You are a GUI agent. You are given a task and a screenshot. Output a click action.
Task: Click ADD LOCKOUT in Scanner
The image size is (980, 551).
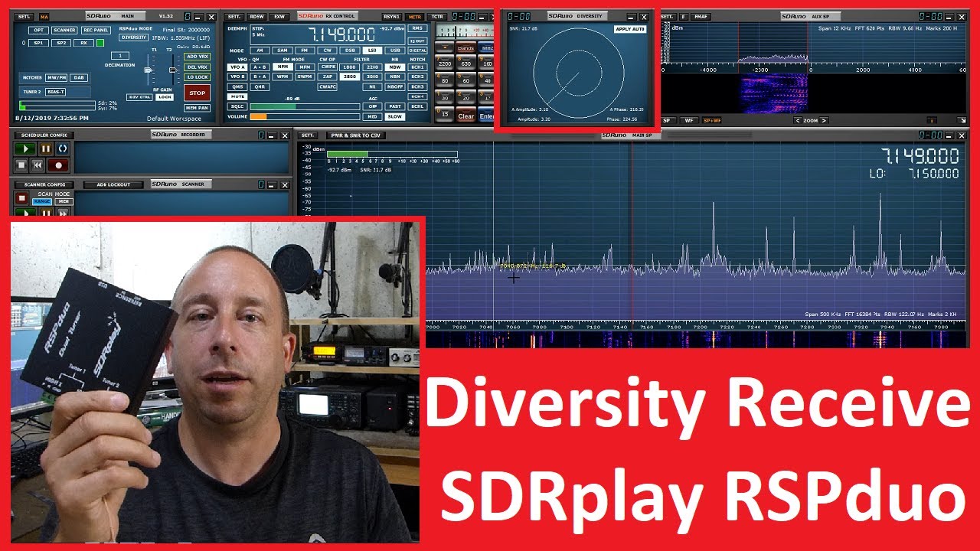[x=113, y=184]
